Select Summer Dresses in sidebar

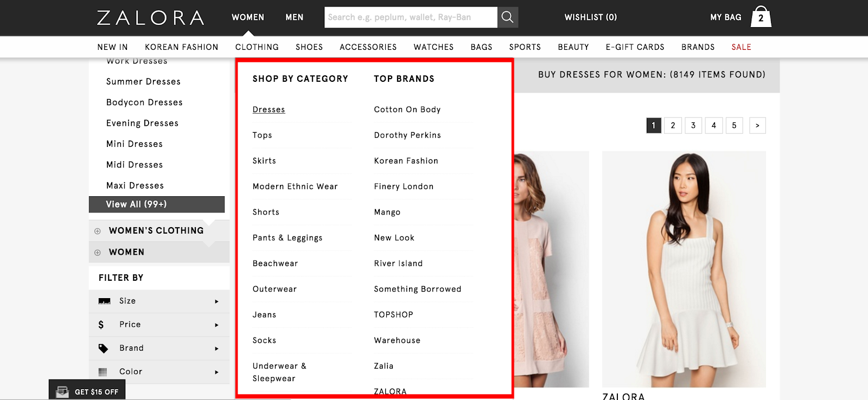pyautogui.click(x=143, y=82)
